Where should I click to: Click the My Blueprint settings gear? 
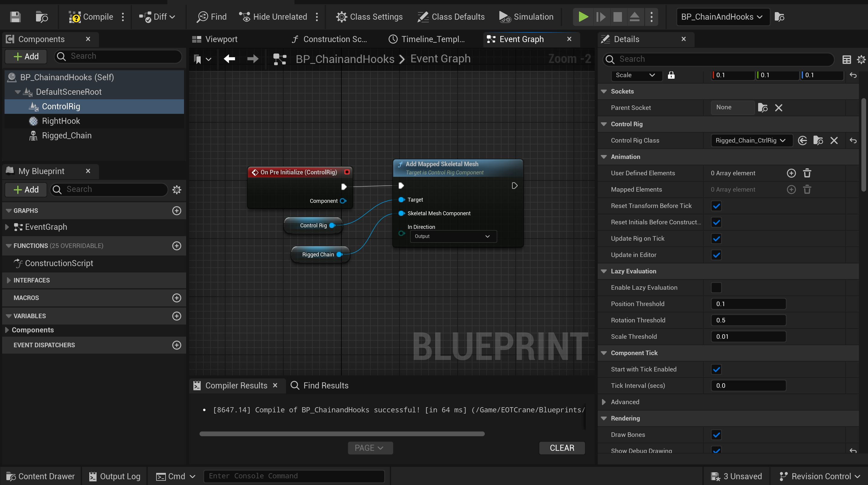click(176, 190)
